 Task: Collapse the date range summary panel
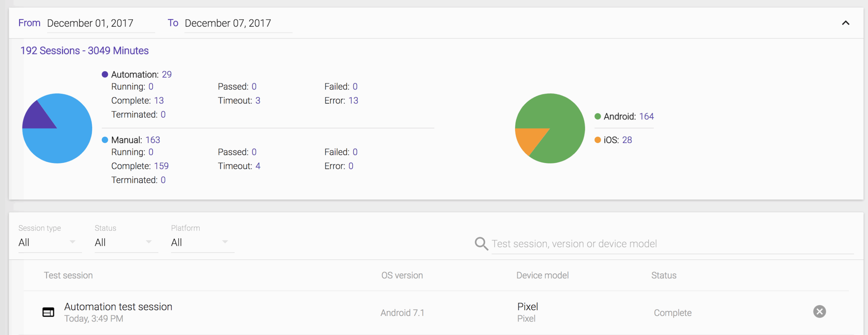846,23
